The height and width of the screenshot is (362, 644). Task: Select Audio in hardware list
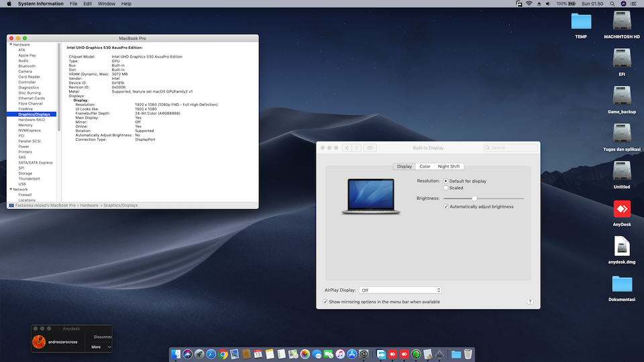(23, 61)
